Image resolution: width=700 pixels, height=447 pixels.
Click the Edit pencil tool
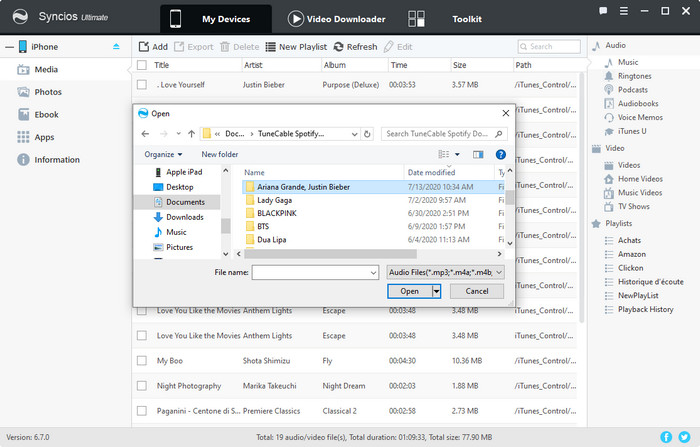point(389,46)
